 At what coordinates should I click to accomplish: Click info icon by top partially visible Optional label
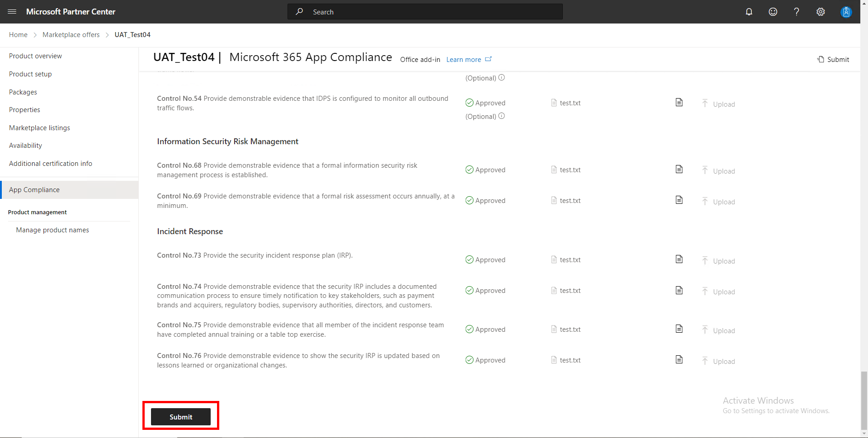501,78
